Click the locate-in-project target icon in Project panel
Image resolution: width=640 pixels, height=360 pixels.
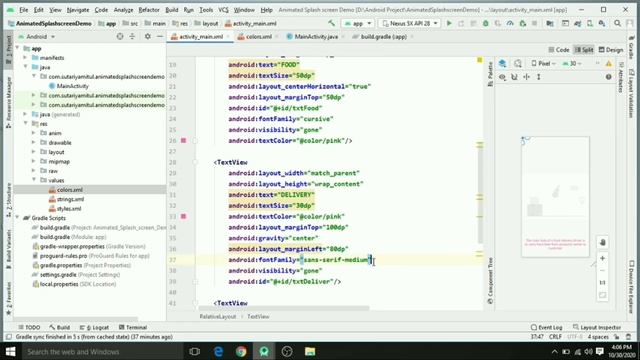[x=120, y=37]
